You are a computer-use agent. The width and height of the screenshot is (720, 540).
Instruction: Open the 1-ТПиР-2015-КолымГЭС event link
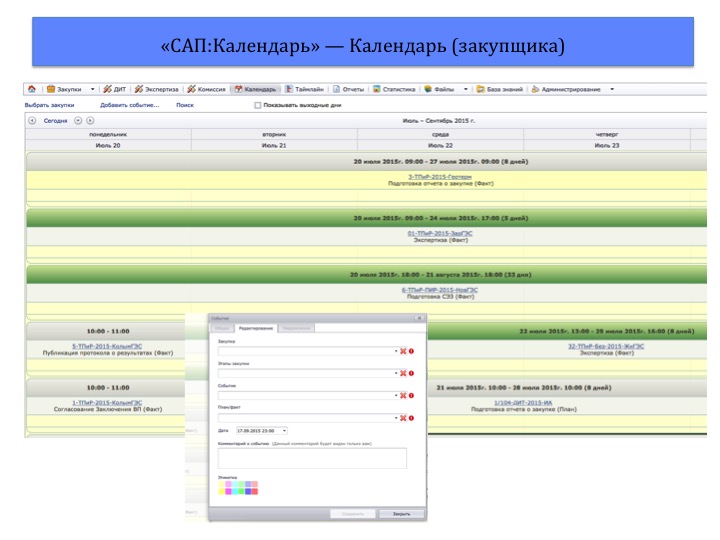107,403
